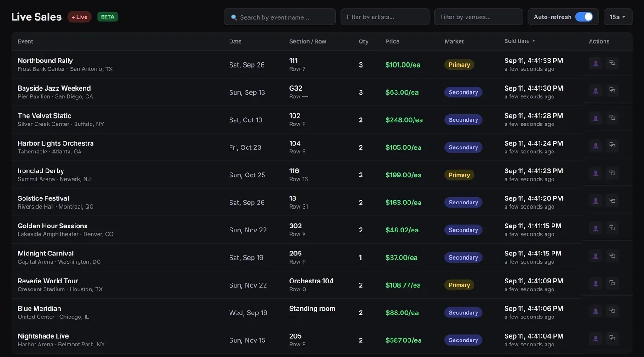Click the copy icon for Northbound Rally
The height and width of the screenshot is (357, 644).
pyautogui.click(x=612, y=62)
